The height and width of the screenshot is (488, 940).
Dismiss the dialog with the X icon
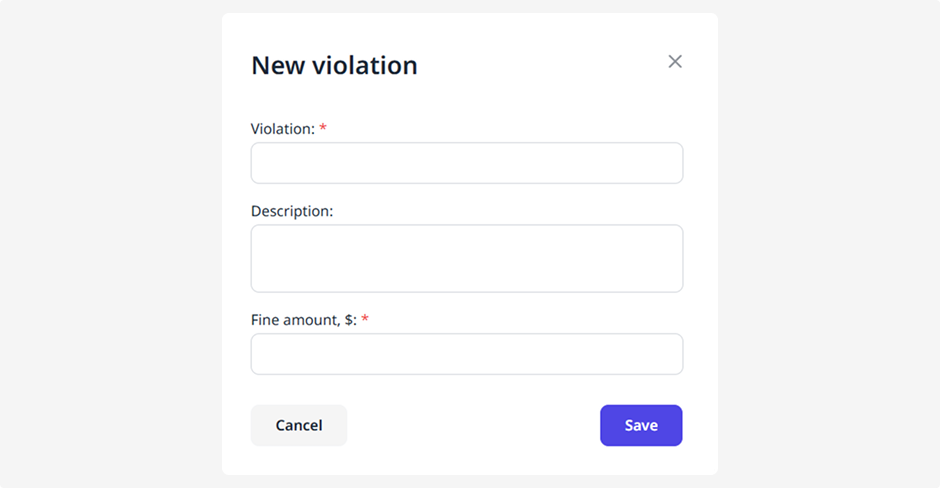pos(675,62)
